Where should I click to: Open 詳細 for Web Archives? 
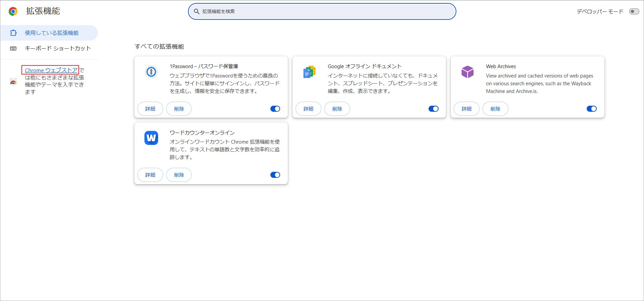pyautogui.click(x=466, y=109)
